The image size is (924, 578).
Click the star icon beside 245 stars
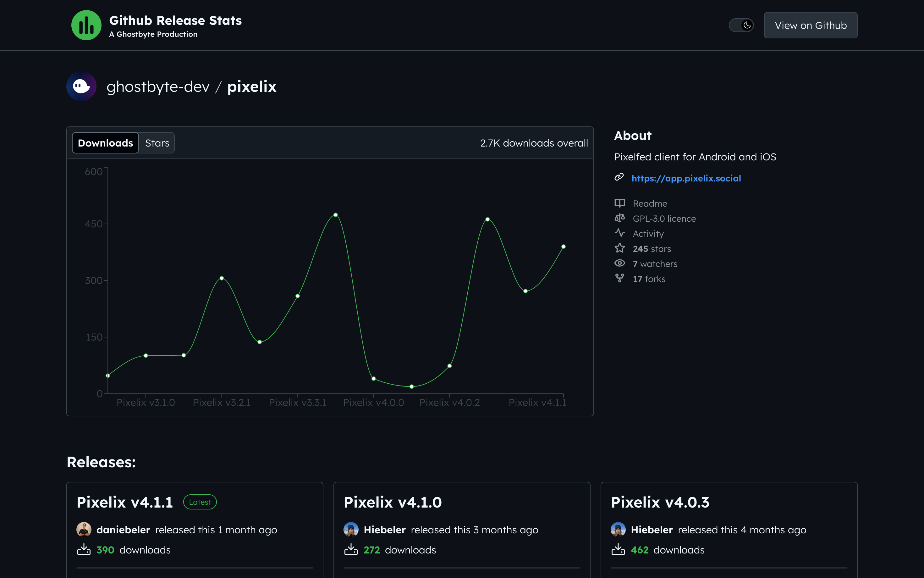619,248
